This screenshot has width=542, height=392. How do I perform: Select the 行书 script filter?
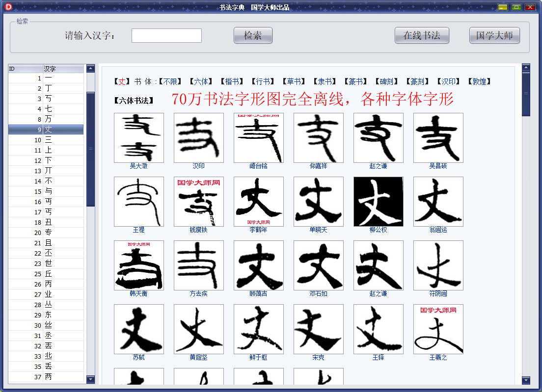click(x=263, y=81)
